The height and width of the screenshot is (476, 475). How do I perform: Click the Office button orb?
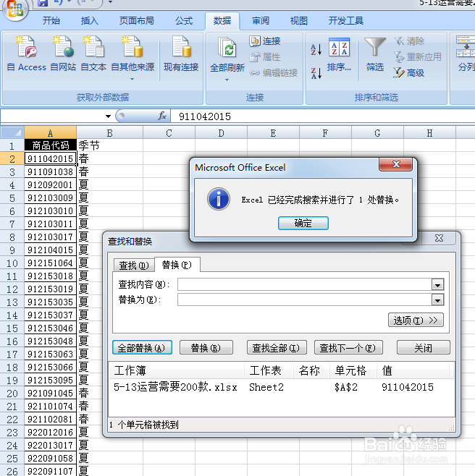pyautogui.click(x=15, y=9)
